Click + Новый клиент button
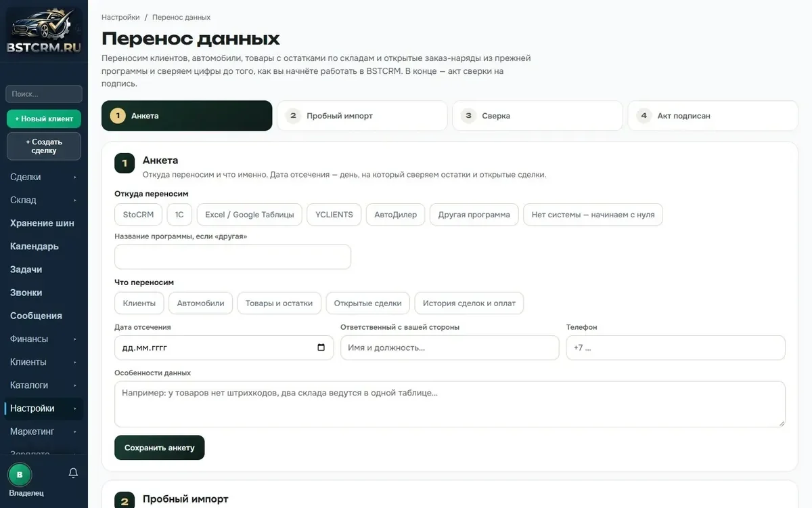Image resolution: width=812 pixels, height=508 pixels. click(44, 119)
